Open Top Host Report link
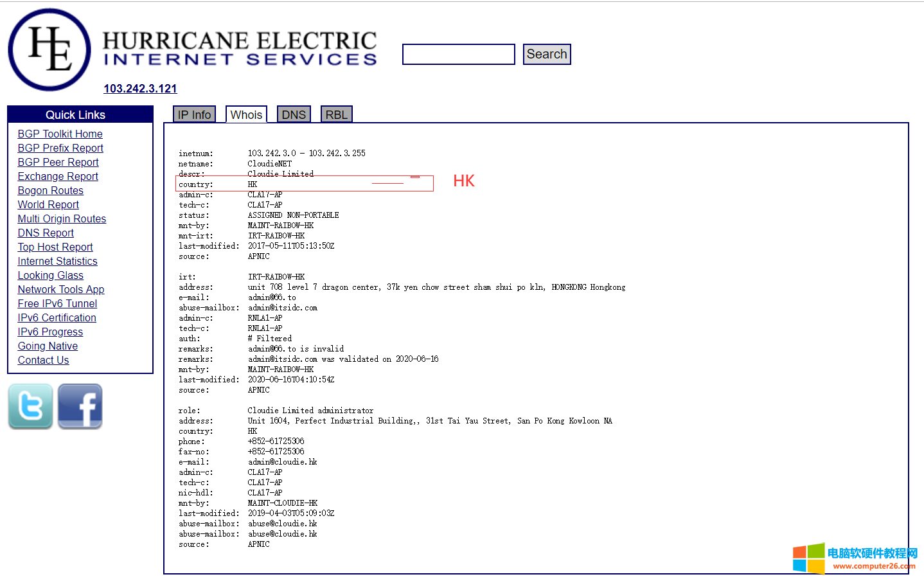 [55, 247]
